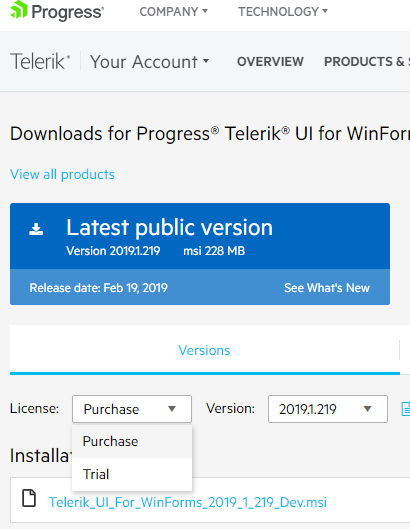The height and width of the screenshot is (529, 410).
Task: Open the TECHNOLOGY menu
Action: point(283,12)
